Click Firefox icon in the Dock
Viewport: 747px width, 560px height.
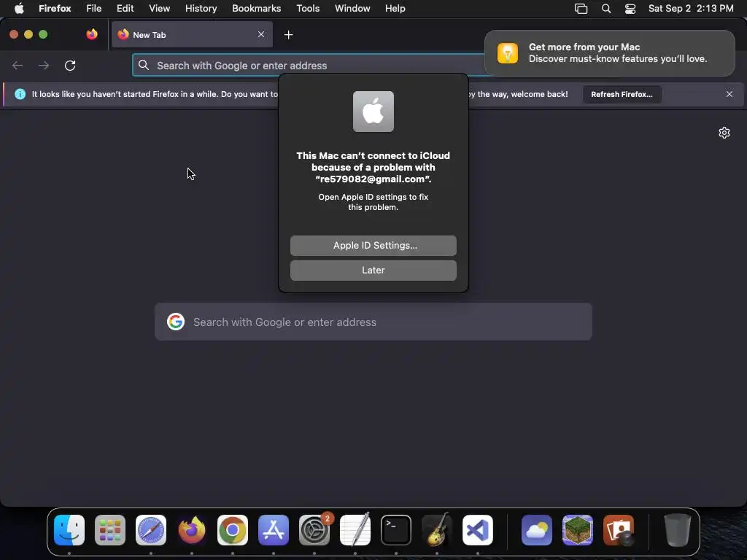192,530
